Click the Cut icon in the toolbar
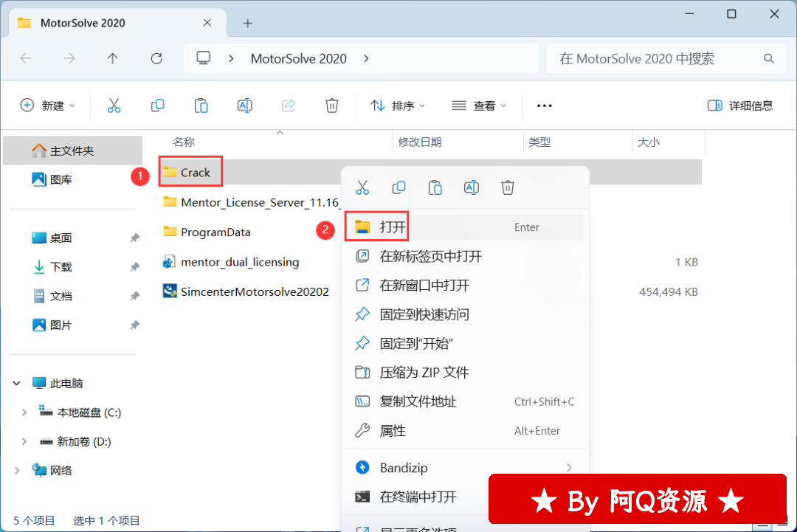 pyautogui.click(x=114, y=106)
